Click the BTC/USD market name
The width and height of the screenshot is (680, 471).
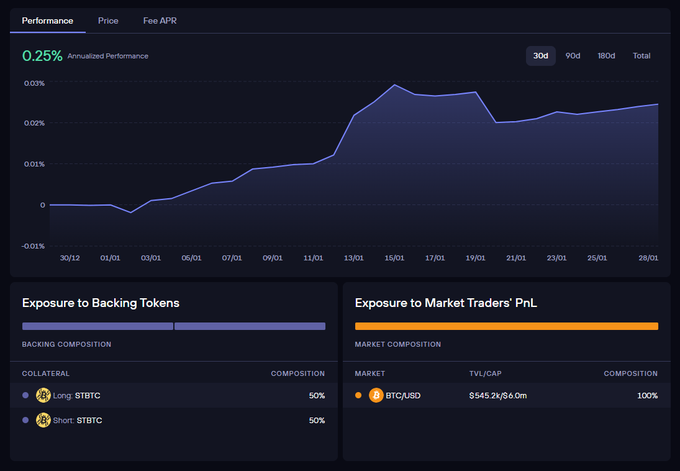(402, 395)
